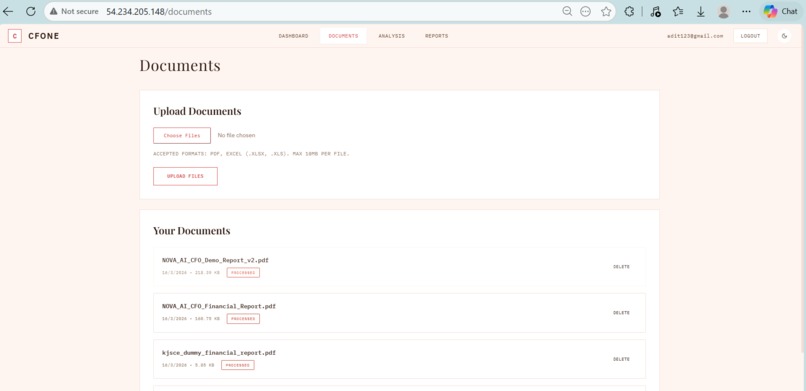Click the accepted formats note
Screen dimensions: 806x391
click(x=251, y=154)
